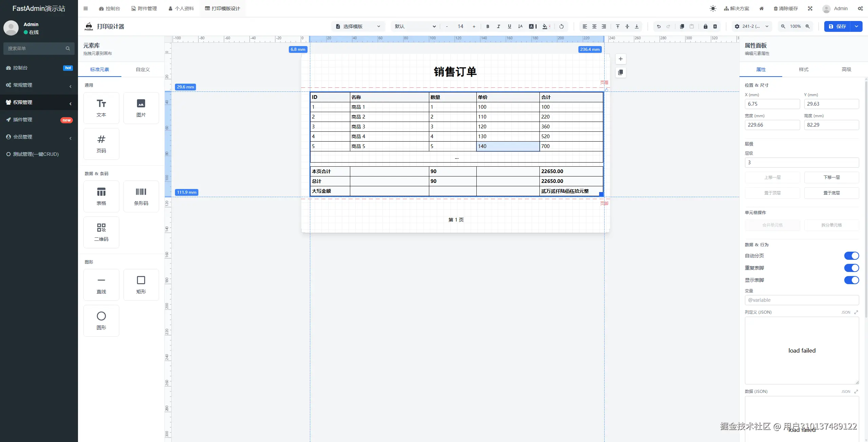Open the paper size 241-2 dropdown
Viewport: 868px width, 442px height.
[751, 26]
